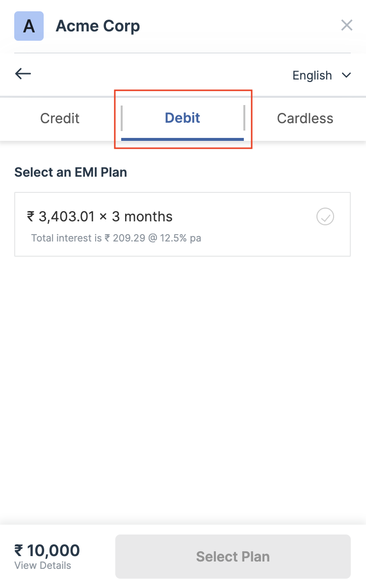Click the Debit tab progress underline bar
Screen dimensions: 366x588
(183, 138)
